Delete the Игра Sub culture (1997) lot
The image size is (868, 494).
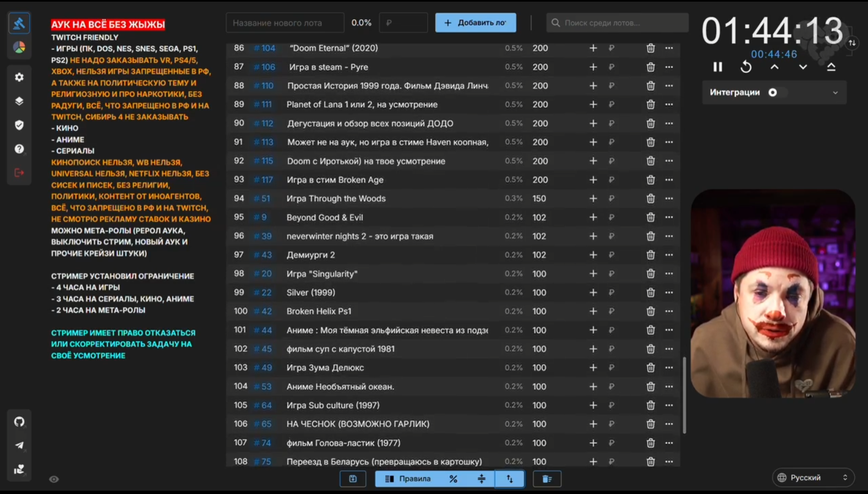651,405
